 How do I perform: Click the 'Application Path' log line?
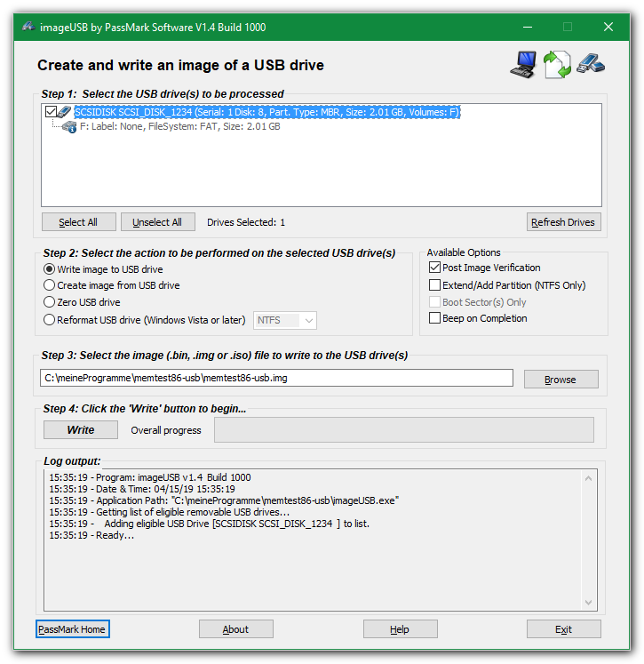224,500
